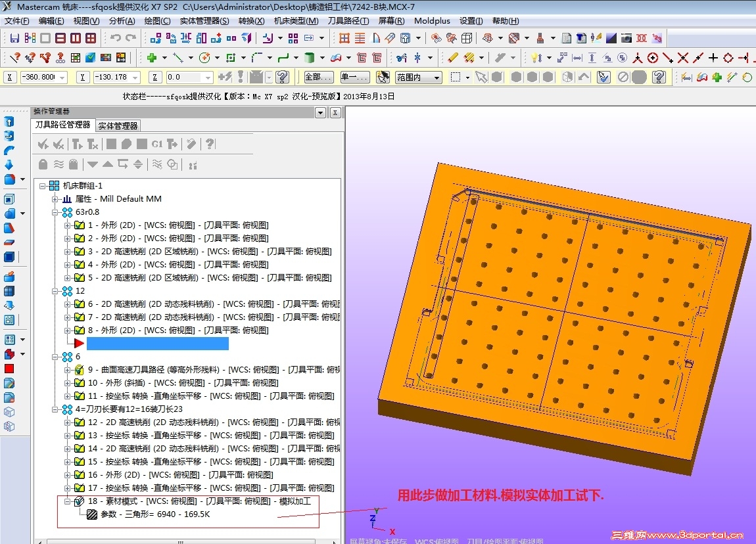The image size is (756, 544).
Task: Click the 全部... select all button
Action: click(319, 77)
